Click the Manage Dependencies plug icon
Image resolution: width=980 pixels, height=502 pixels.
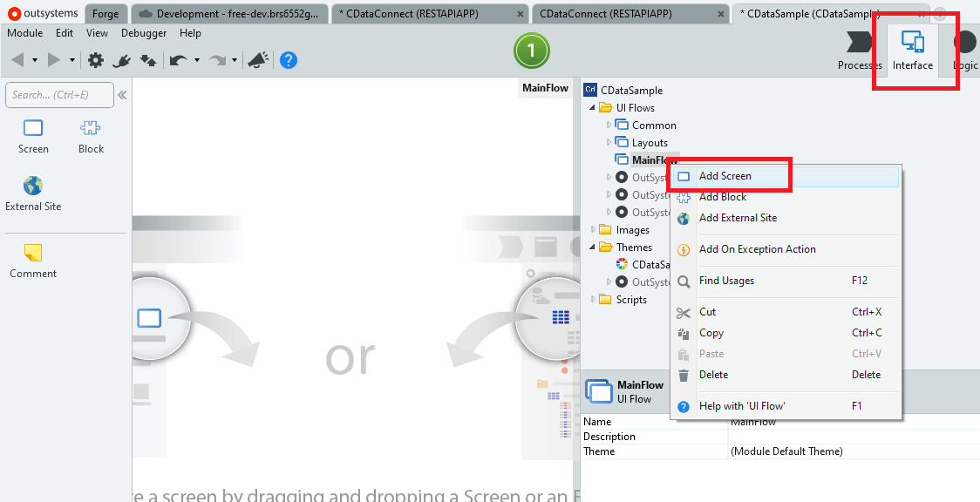click(x=121, y=60)
